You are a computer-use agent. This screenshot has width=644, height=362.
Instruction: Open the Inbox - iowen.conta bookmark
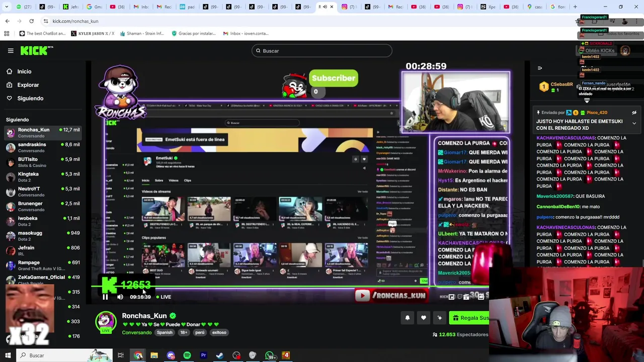pos(246,34)
